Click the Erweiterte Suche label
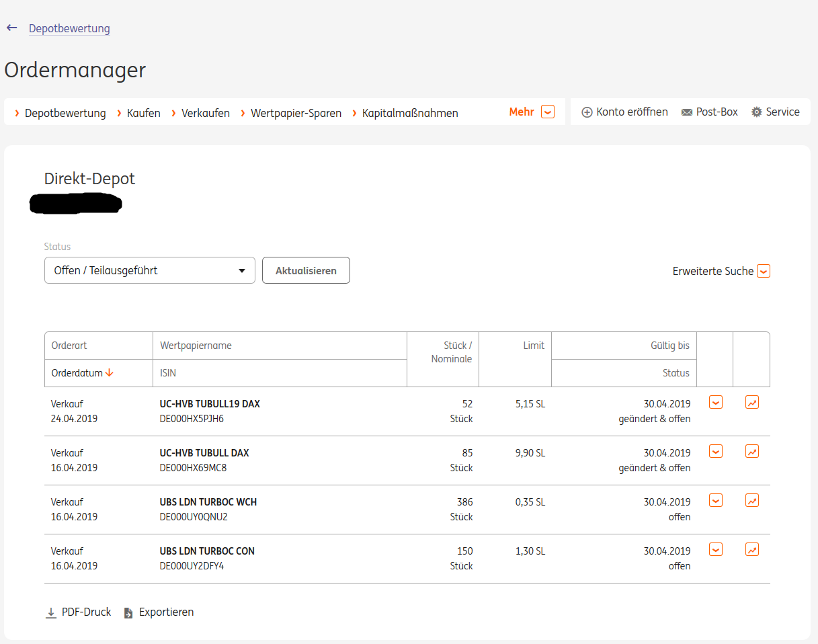Image resolution: width=818 pixels, height=644 pixels. coord(713,272)
